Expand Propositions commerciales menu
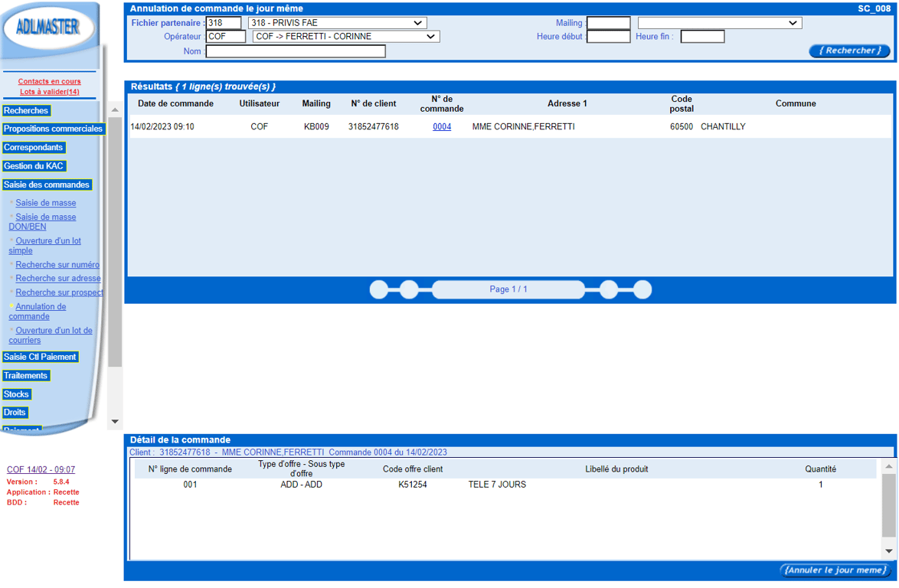The width and height of the screenshot is (899, 588). (x=54, y=129)
